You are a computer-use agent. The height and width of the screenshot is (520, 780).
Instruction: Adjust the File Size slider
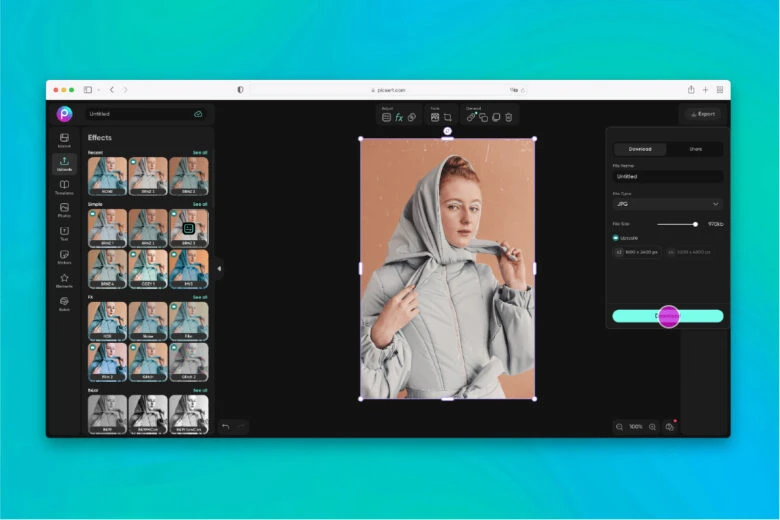pos(695,224)
